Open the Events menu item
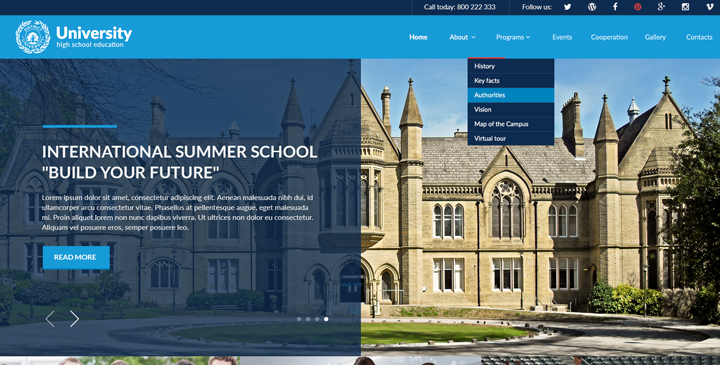This screenshot has height=365, width=720. (x=562, y=37)
